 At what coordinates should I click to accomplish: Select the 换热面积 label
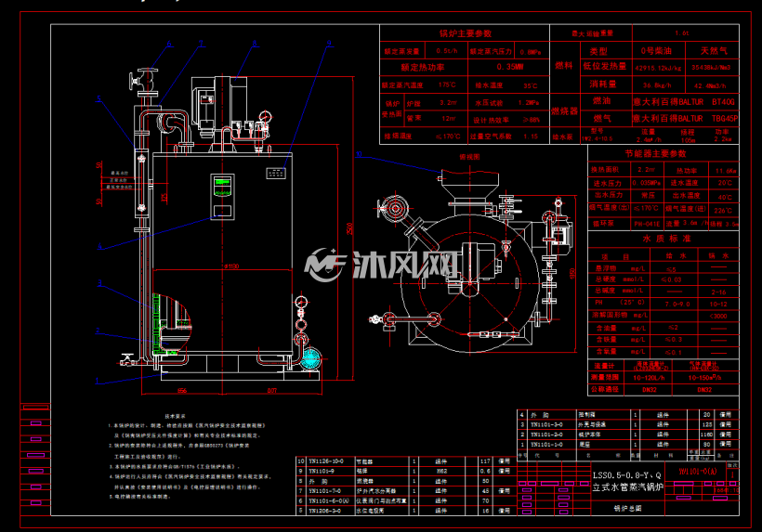point(605,170)
